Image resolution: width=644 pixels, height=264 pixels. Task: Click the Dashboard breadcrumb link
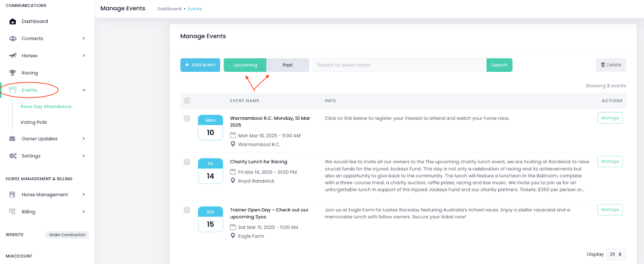[x=169, y=9]
